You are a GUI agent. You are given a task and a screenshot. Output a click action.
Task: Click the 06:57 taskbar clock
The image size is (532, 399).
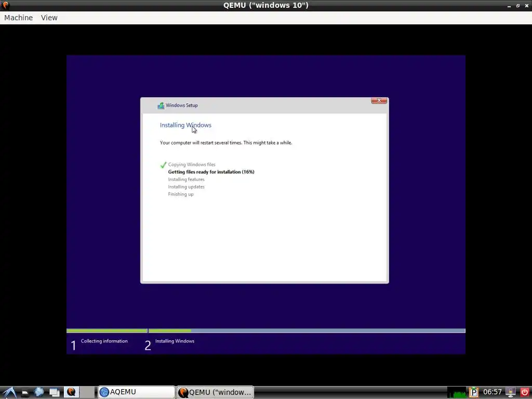492,392
